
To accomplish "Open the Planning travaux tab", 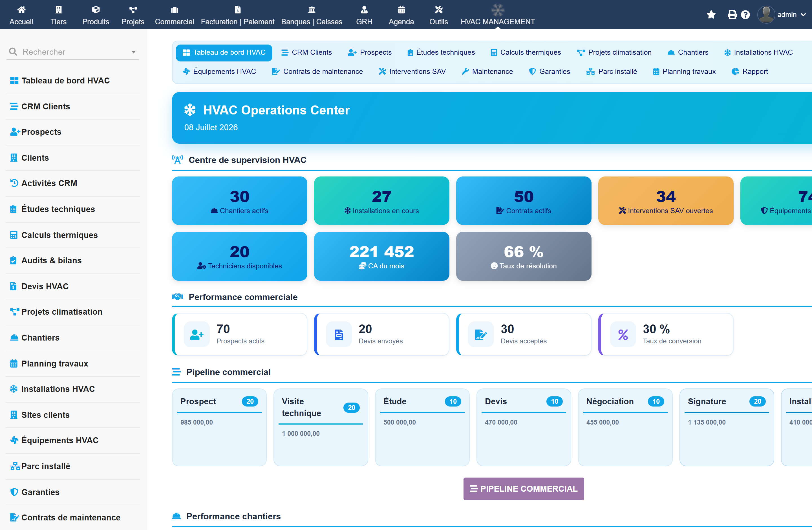I will [684, 72].
